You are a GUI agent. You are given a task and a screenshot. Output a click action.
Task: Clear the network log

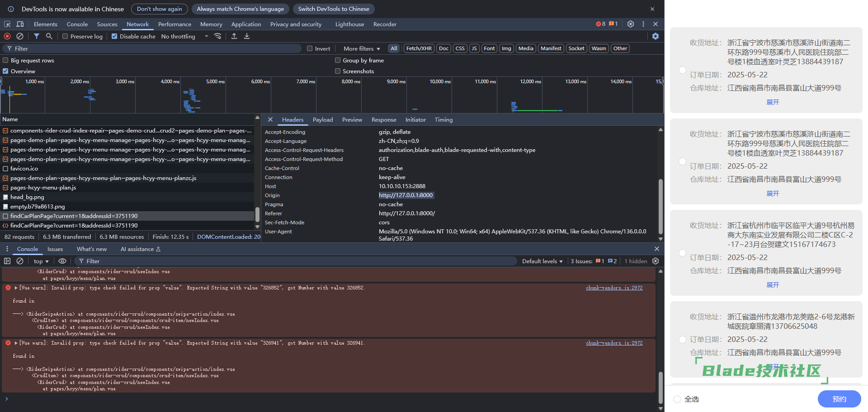[x=20, y=36]
